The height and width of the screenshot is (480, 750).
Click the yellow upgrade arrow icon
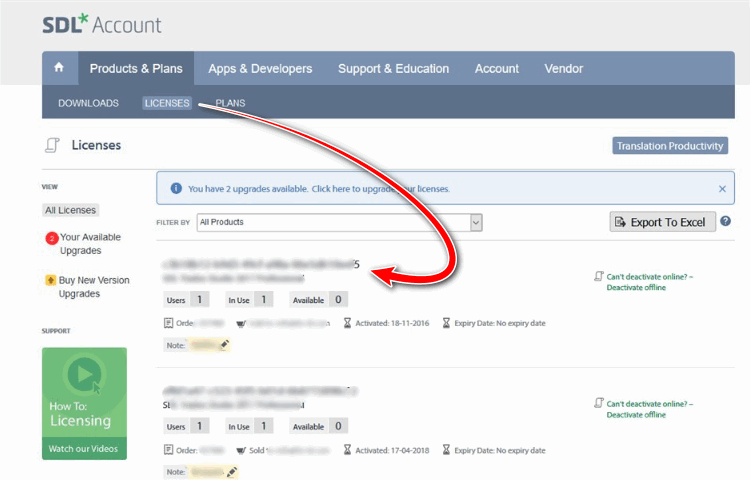tap(50, 280)
